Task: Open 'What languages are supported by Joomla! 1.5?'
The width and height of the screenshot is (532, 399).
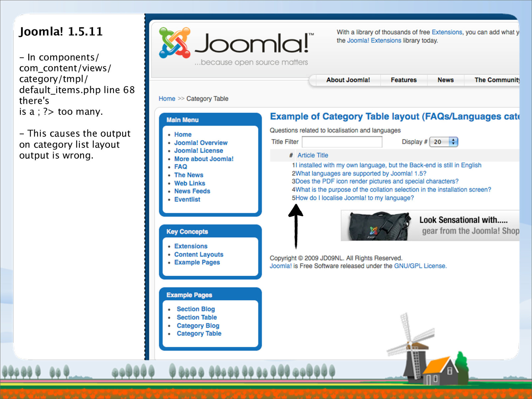Action: click(361, 174)
